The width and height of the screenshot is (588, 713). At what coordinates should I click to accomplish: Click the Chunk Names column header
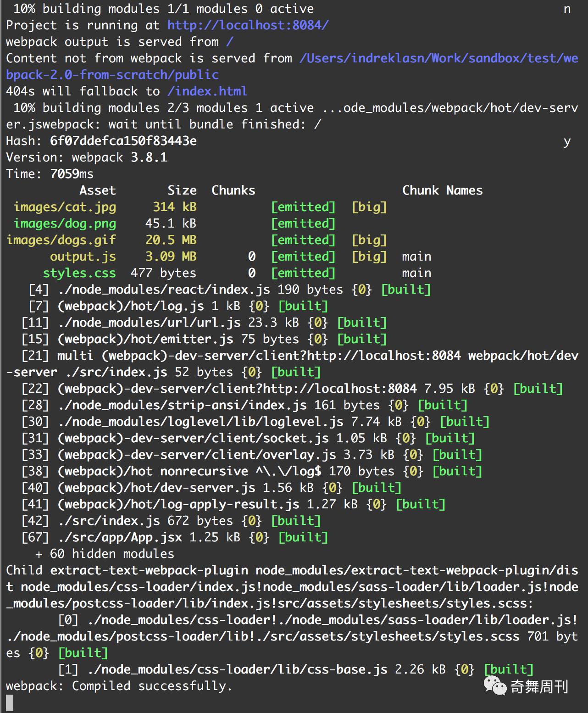tap(443, 190)
